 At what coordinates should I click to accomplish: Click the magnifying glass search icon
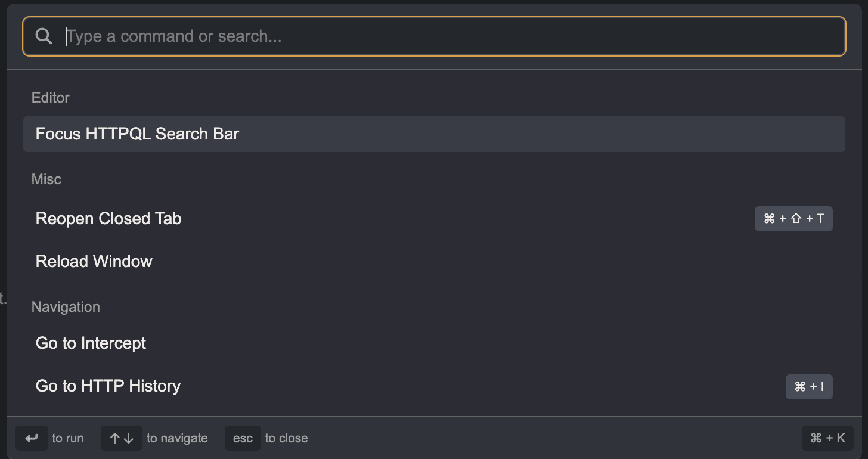coord(44,36)
